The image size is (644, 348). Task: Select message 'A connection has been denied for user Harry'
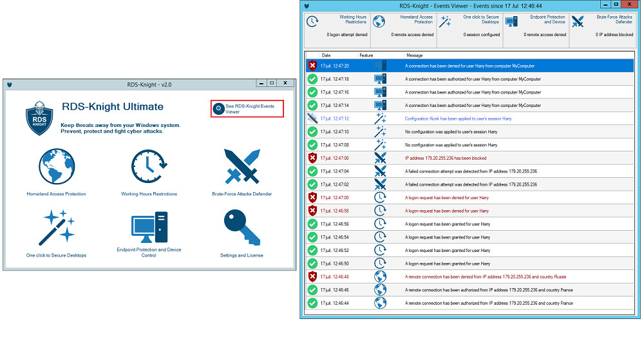(x=469, y=66)
